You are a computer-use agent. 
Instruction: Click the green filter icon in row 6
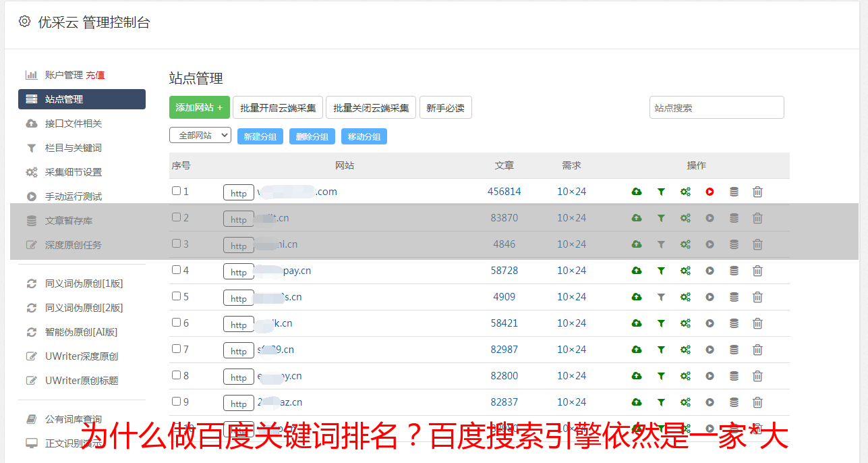tap(661, 323)
